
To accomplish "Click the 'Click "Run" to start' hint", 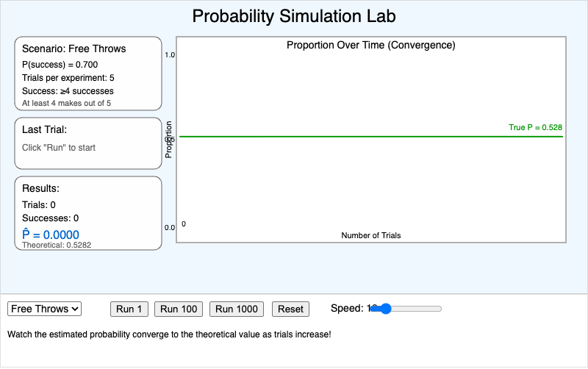I will [x=59, y=148].
